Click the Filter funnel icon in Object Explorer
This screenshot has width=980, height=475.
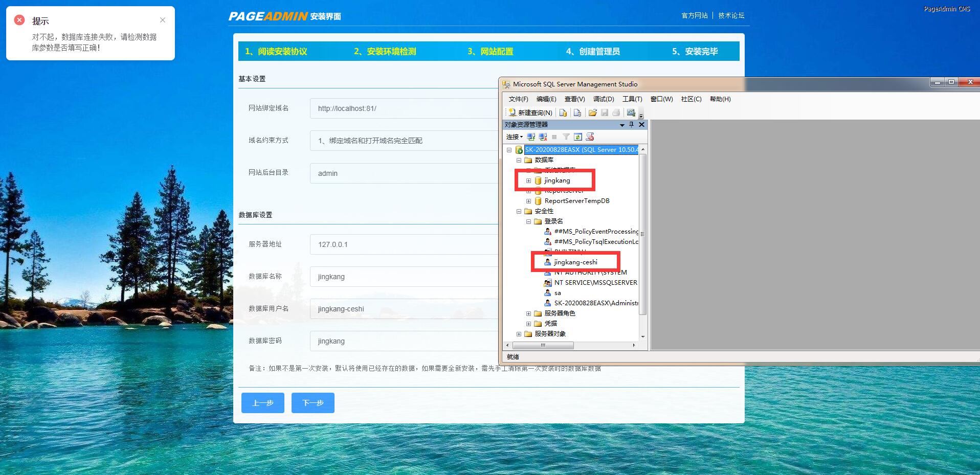coord(566,137)
